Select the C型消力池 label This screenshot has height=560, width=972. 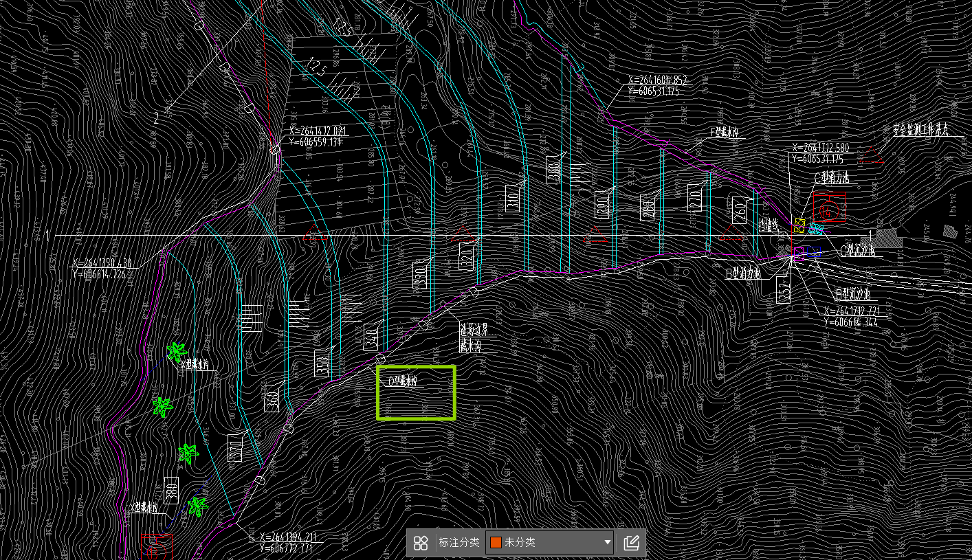pyautogui.click(x=831, y=178)
